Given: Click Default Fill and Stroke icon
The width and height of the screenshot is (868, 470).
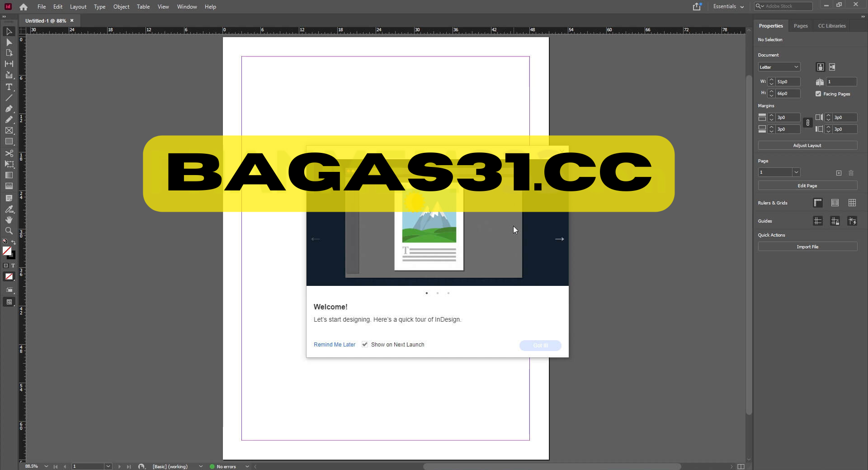Looking at the screenshot, I should point(5,242).
